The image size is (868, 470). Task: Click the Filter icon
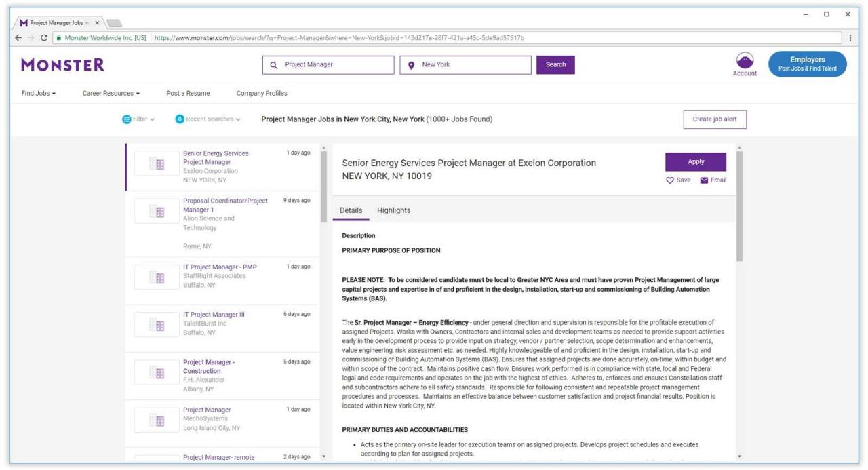126,119
